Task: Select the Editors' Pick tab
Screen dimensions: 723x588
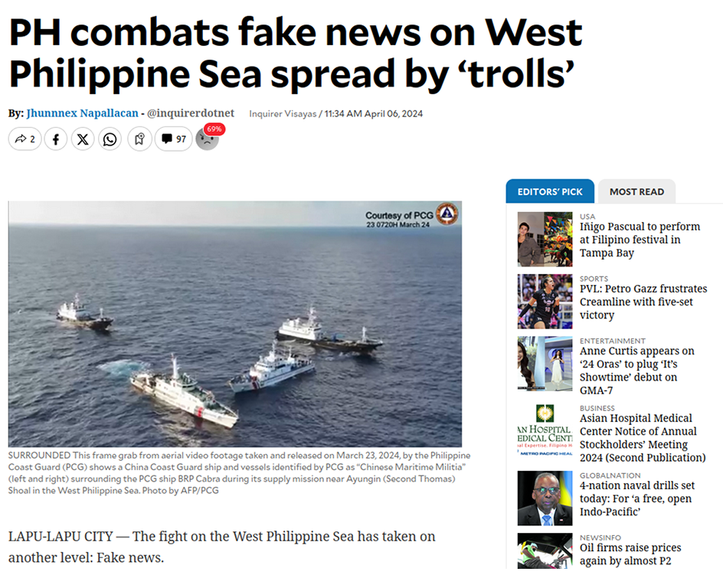Action: [x=550, y=191]
